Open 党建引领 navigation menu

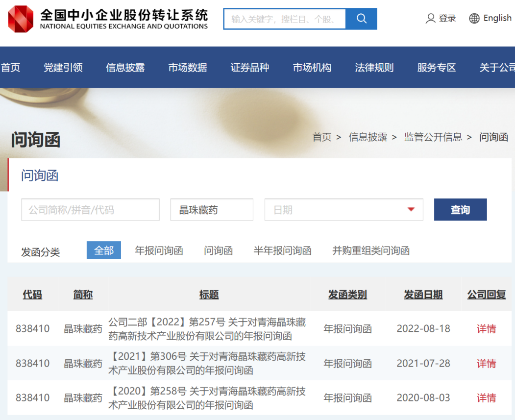[x=63, y=67]
